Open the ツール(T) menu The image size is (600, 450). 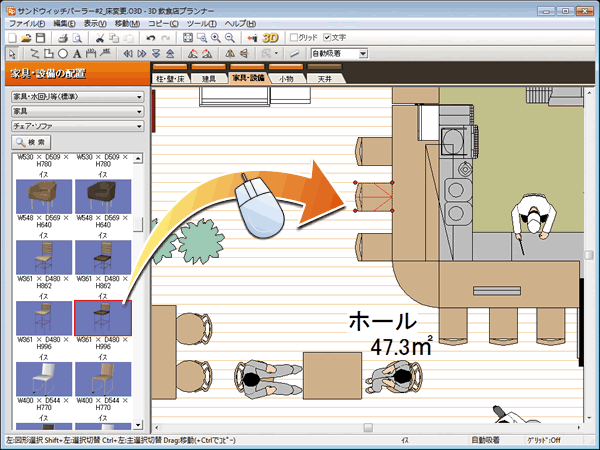201,22
